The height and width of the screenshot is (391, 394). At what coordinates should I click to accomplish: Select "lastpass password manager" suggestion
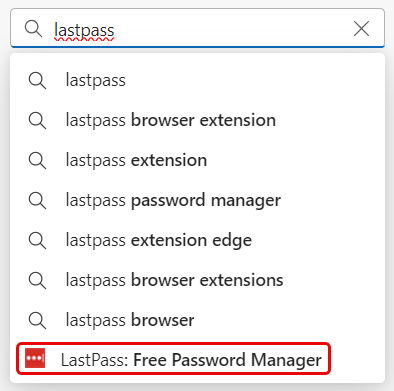197,200
